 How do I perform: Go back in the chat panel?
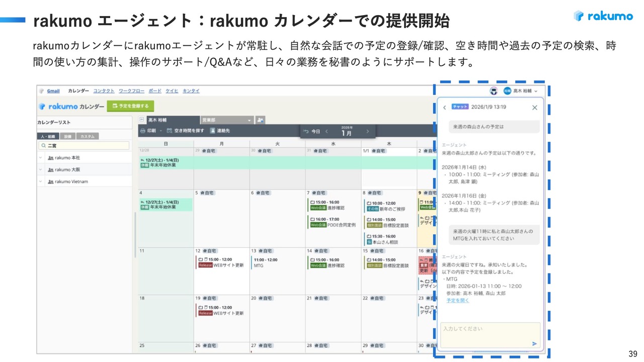coord(445,107)
